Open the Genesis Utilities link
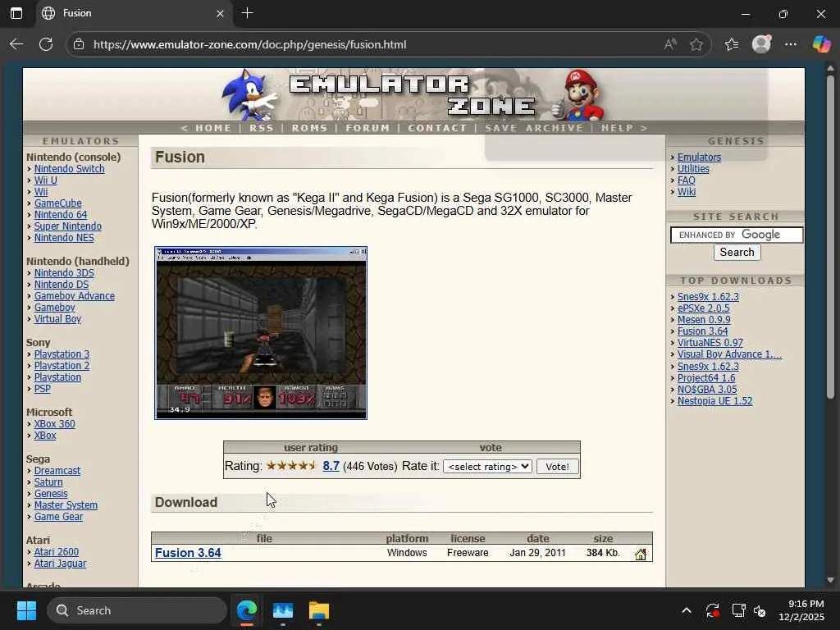This screenshot has width=840, height=630. point(693,169)
